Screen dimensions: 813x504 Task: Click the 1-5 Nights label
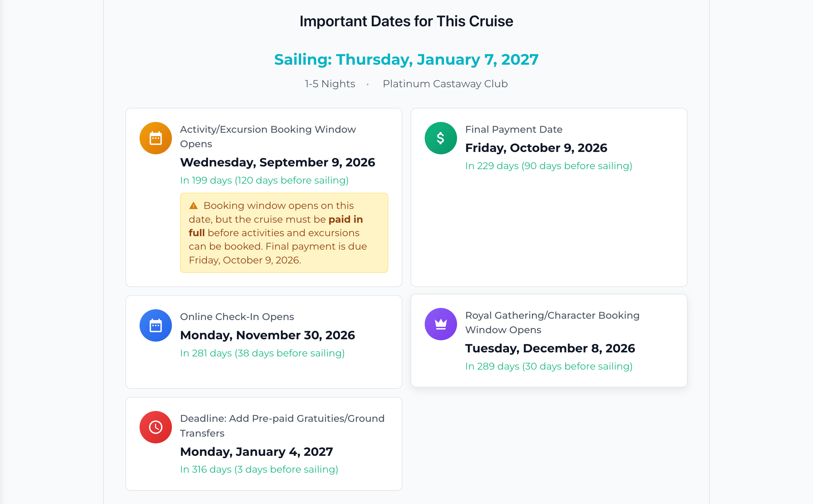[x=330, y=84]
